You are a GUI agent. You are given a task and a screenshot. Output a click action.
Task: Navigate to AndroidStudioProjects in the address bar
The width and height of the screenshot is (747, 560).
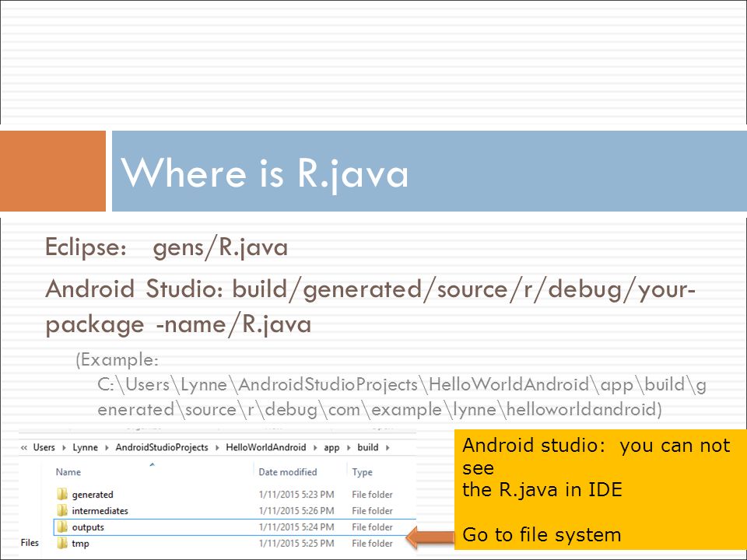[x=162, y=447]
